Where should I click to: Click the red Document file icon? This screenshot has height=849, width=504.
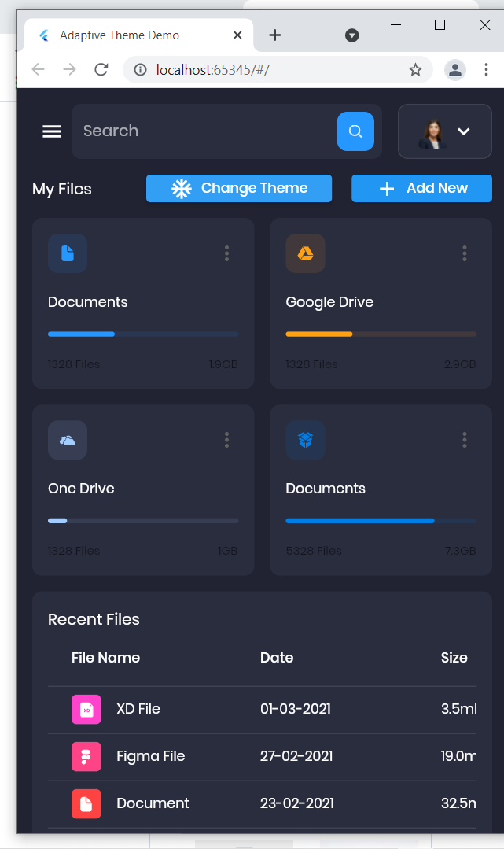tap(86, 803)
